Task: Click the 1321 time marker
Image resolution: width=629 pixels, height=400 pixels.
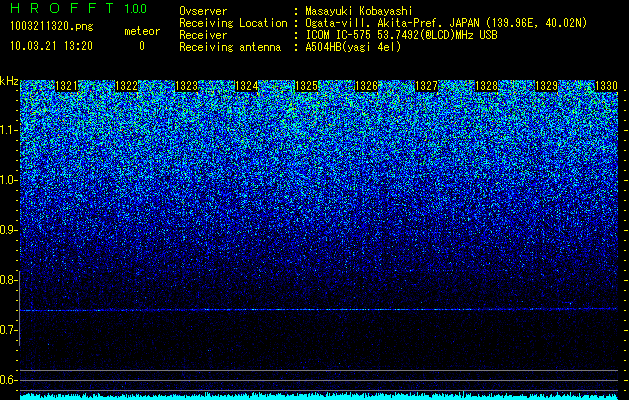Action: [67, 86]
